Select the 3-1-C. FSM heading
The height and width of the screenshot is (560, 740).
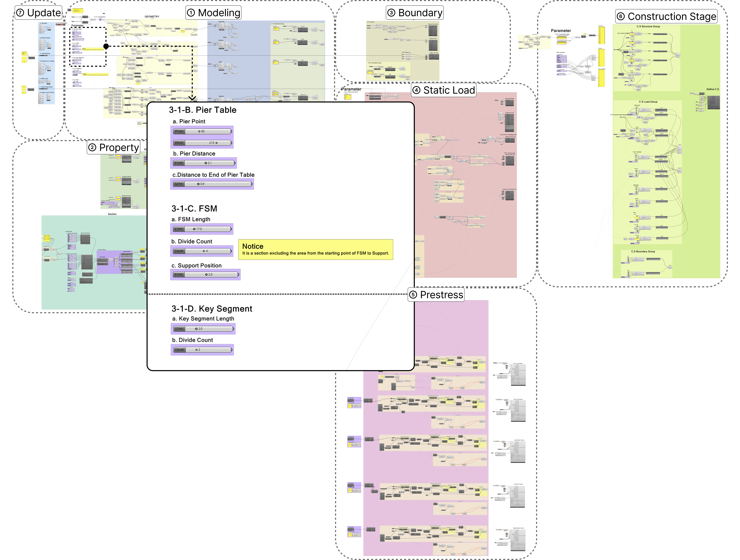(194, 209)
